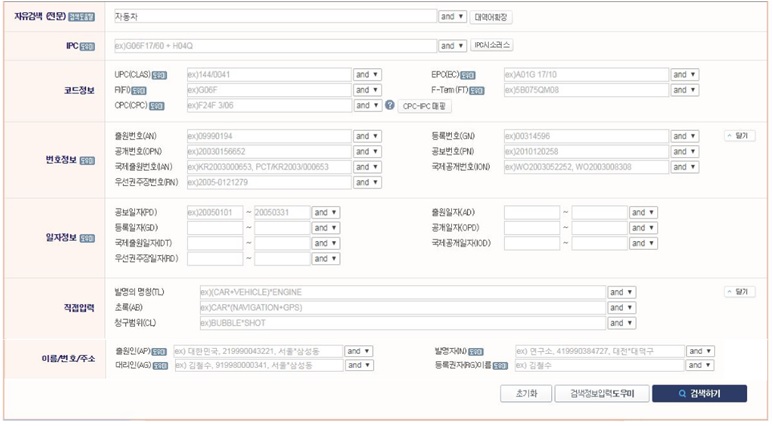The width and height of the screenshot is (773, 426).
Task: Open the and operator dropdown for 자유검색
Action: [x=453, y=17]
